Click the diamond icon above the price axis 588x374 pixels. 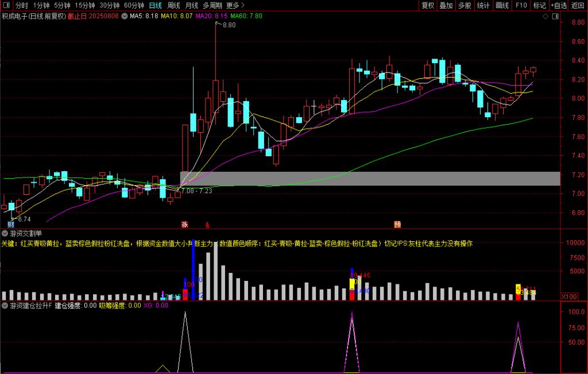[x=545, y=16]
